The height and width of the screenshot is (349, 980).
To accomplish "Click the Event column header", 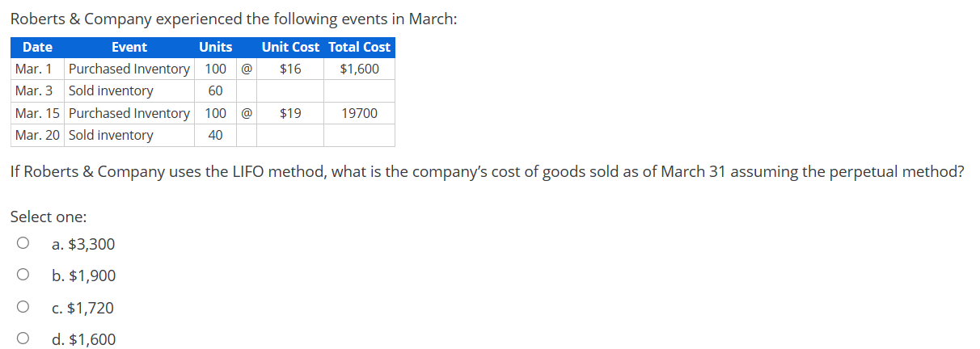I will coord(129,47).
